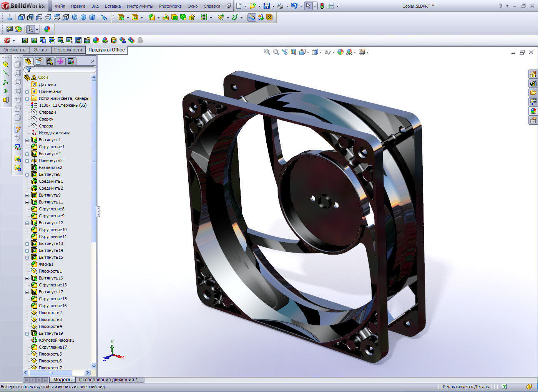This screenshot has width=538, height=392.
Task: Click the Zoom to Fit magnifier icon
Action: [267, 52]
